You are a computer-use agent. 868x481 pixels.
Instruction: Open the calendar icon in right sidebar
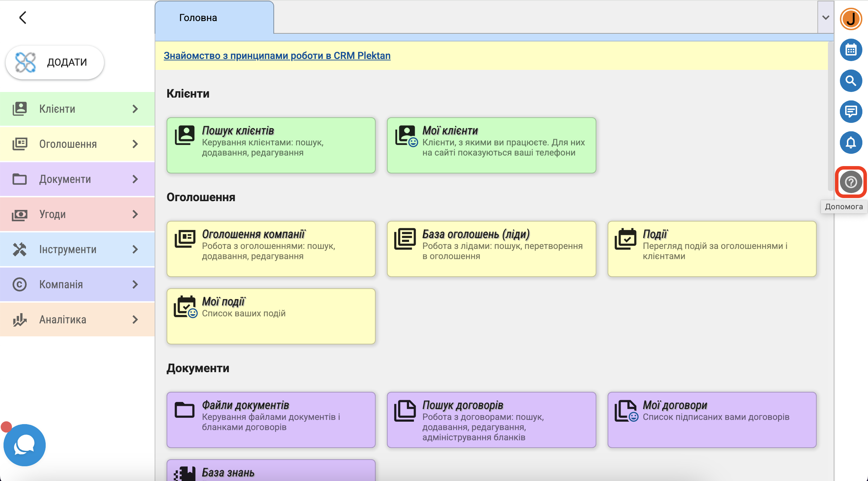click(x=851, y=50)
